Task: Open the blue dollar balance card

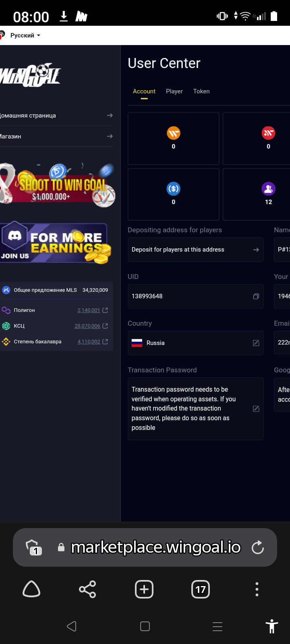Action: click(x=174, y=194)
